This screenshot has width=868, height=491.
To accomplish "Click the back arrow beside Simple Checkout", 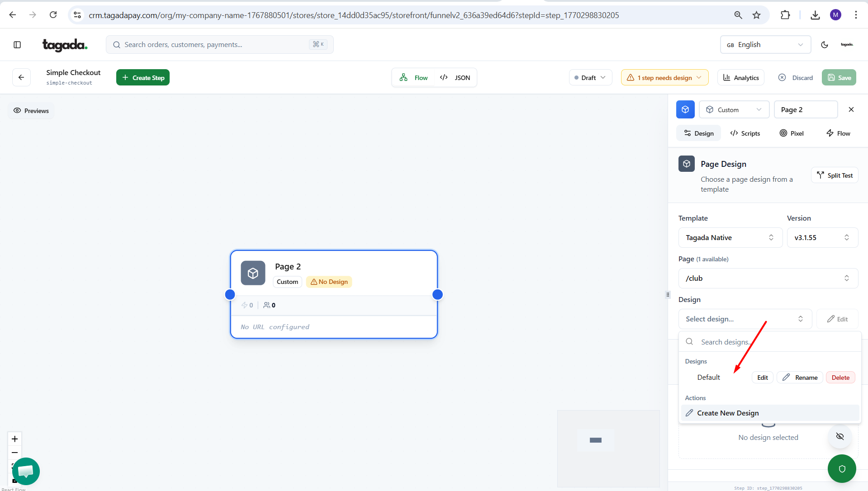I will (21, 77).
